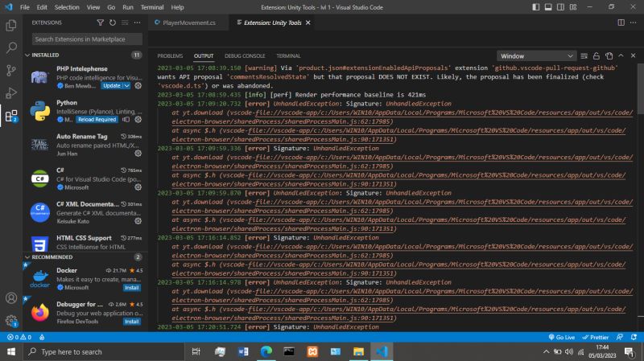This screenshot has height=361, width=644.
Task: Open manage gear for Python extension
Action: click(x=138, y=119)
